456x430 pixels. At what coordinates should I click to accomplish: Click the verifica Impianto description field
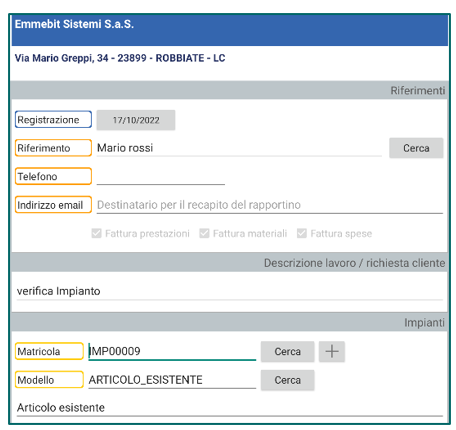pos(230,291)
